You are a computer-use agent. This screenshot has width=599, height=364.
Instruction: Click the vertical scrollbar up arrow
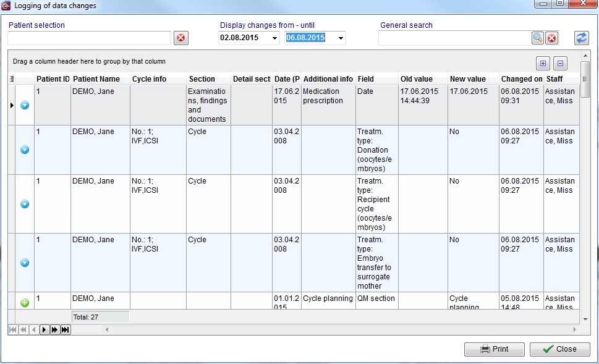(585, 56)
